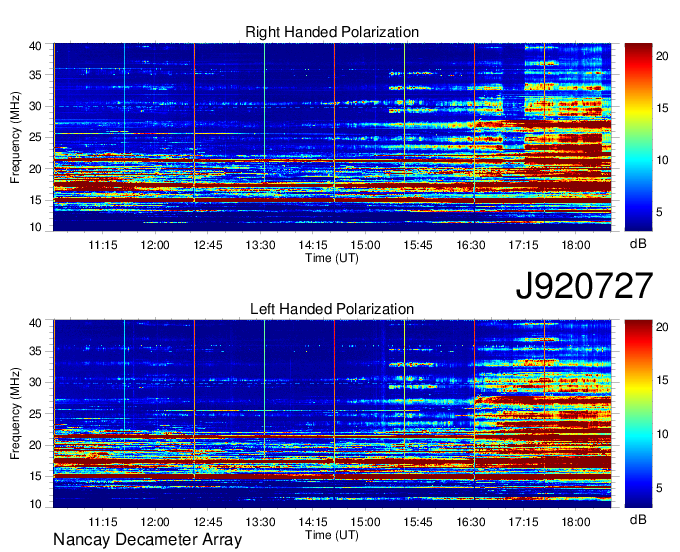680x552 pixels.
Task: Click the 'Nancay Decameter Array' caption
Action: click(147, 540)
